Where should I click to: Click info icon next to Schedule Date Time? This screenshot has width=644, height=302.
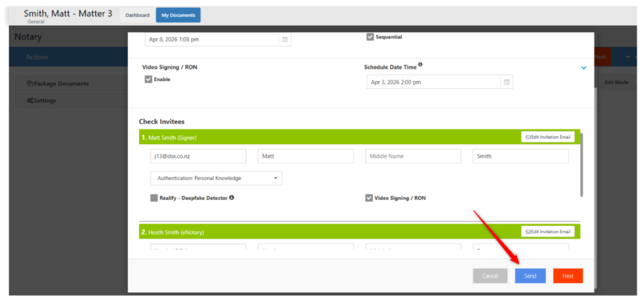(x=421, y=65)
